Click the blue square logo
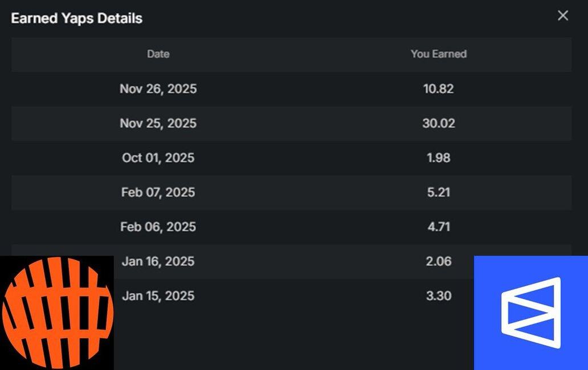This screenshot has width=588, height=370. pyautogui.click(x=530, y=313)
